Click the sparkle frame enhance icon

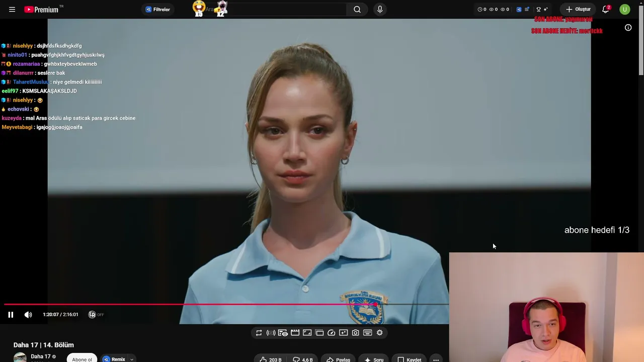pos(343,333)
